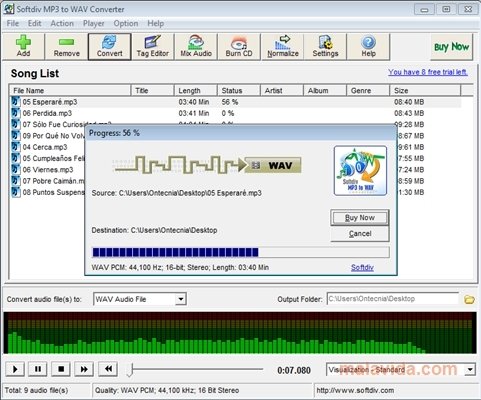Image resolution: width=481 pixels, height=400 pixels.
Task: Open the Player menu
Action: [x=94, y=24]
